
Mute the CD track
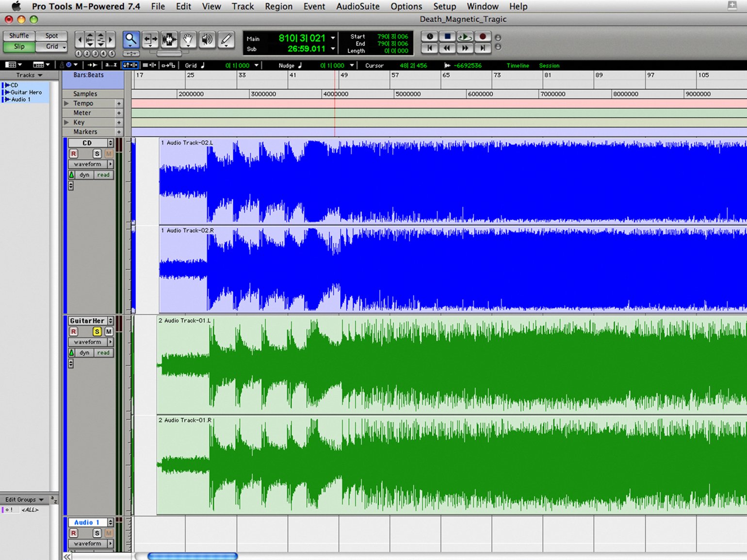coord(109,154)
